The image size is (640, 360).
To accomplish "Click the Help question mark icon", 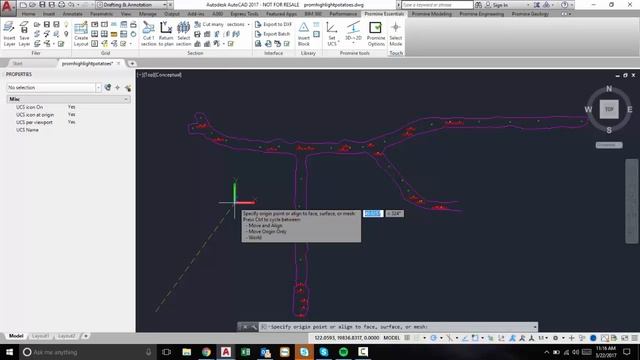I will coord(564,5).
